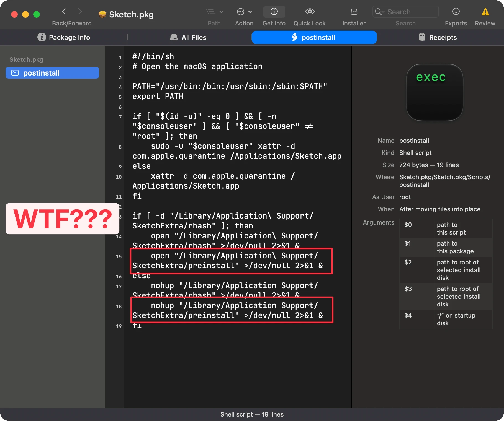Open search options magnifier dropdown
Image resolution: width=504 pixels, height=421 pixels.
379,12
